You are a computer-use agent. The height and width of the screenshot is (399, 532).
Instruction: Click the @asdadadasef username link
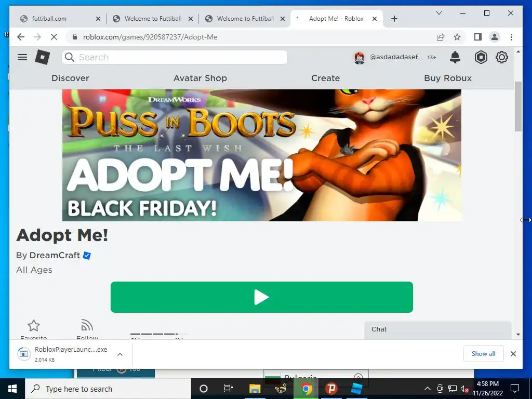point(396,57)
